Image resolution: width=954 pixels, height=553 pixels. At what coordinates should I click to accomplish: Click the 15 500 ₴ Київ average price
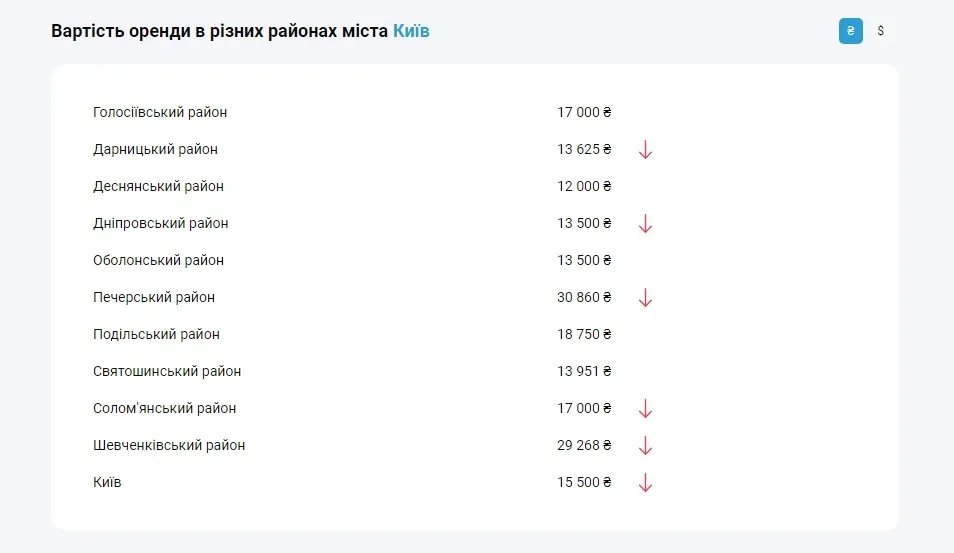click(584, 483)
